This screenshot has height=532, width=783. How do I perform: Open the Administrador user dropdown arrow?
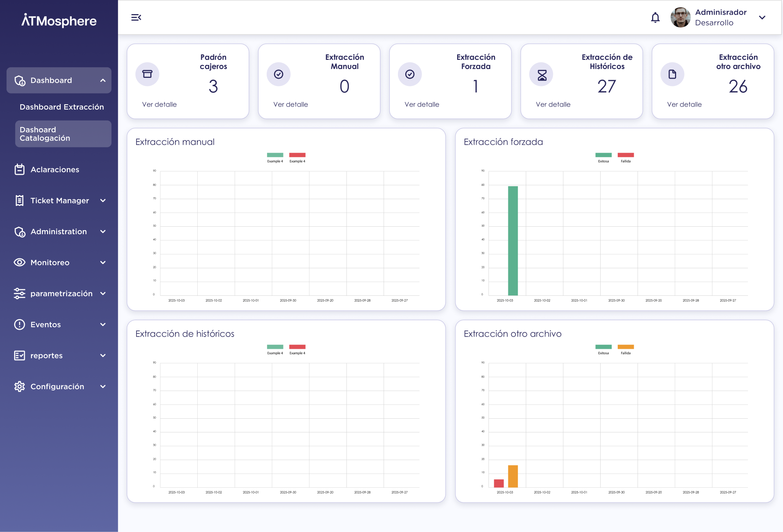762,18
